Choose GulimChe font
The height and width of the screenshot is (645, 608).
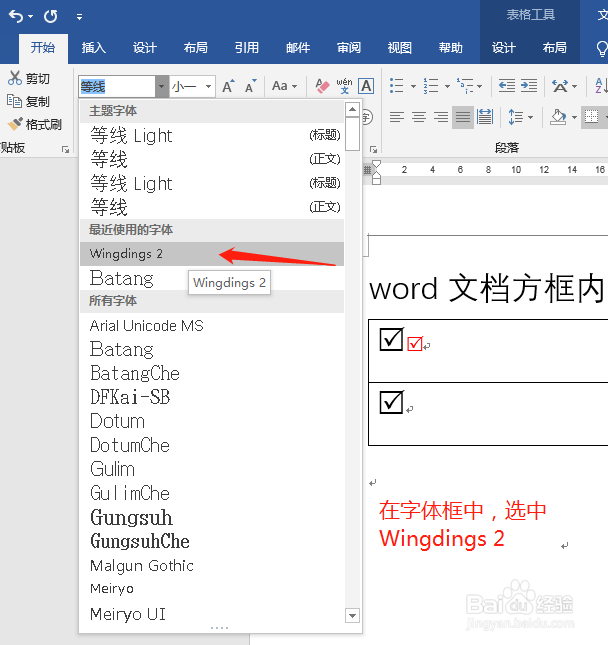point(212,493)
